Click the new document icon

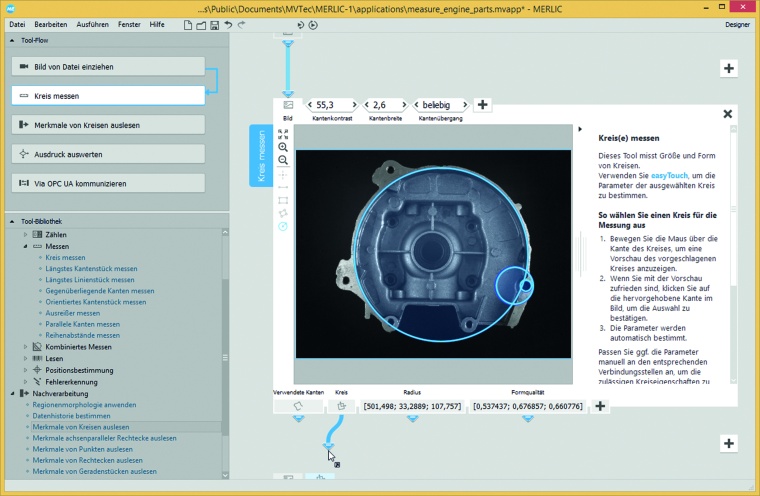[188, 24]
